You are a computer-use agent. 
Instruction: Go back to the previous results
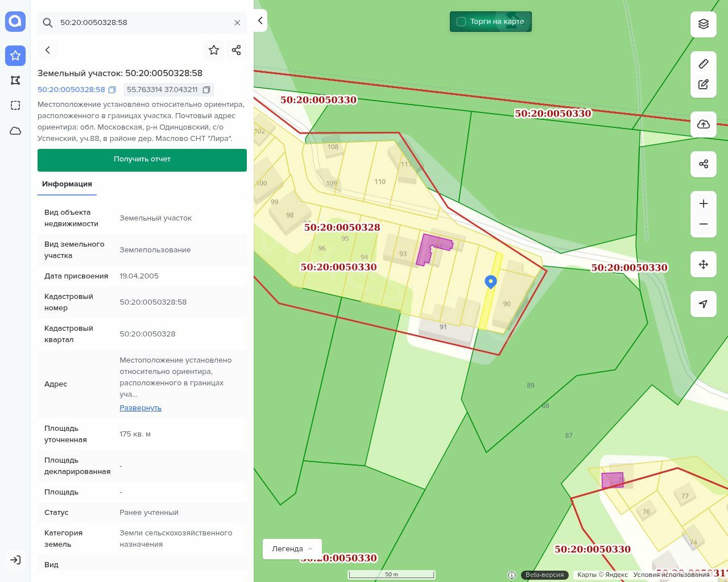tap(48, 50)
